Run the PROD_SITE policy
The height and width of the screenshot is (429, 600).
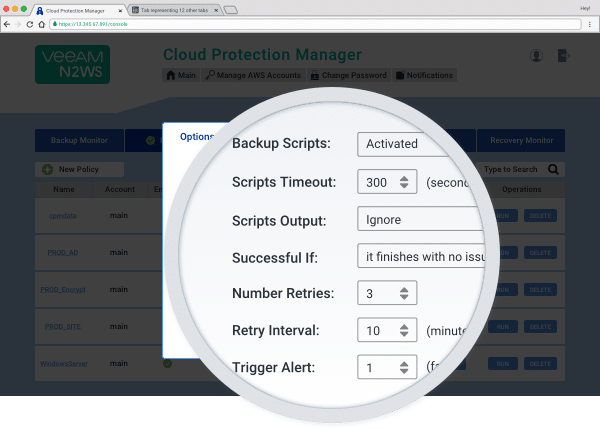click(x=503, y=327)
